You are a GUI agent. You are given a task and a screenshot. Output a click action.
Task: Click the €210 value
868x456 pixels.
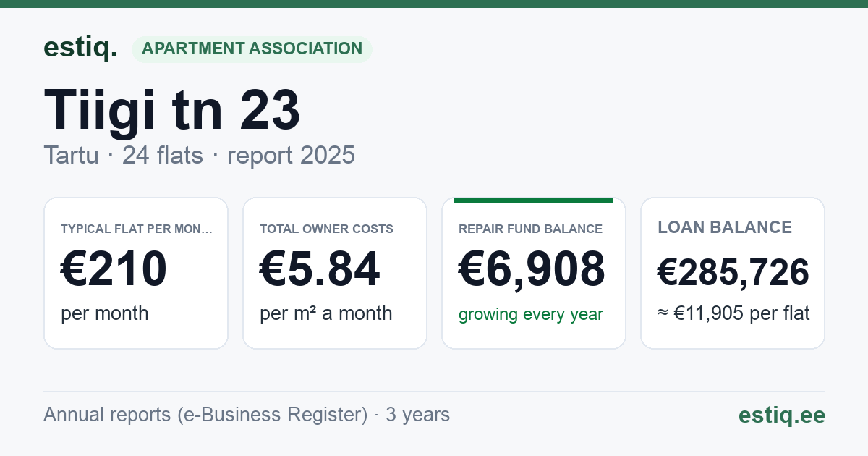114,270
